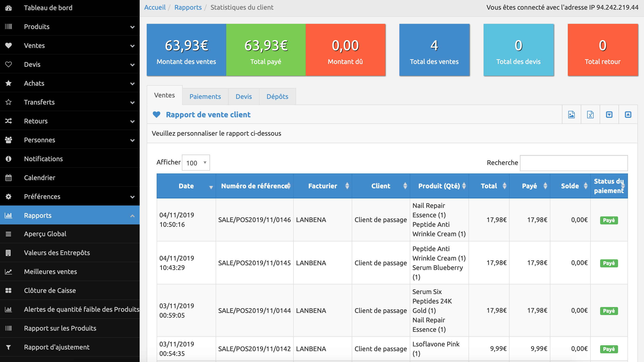Click the down-arrow show form icon
The height and width of the screenshot is (362, 644).
pyautogui.click(x=609, y=115)
